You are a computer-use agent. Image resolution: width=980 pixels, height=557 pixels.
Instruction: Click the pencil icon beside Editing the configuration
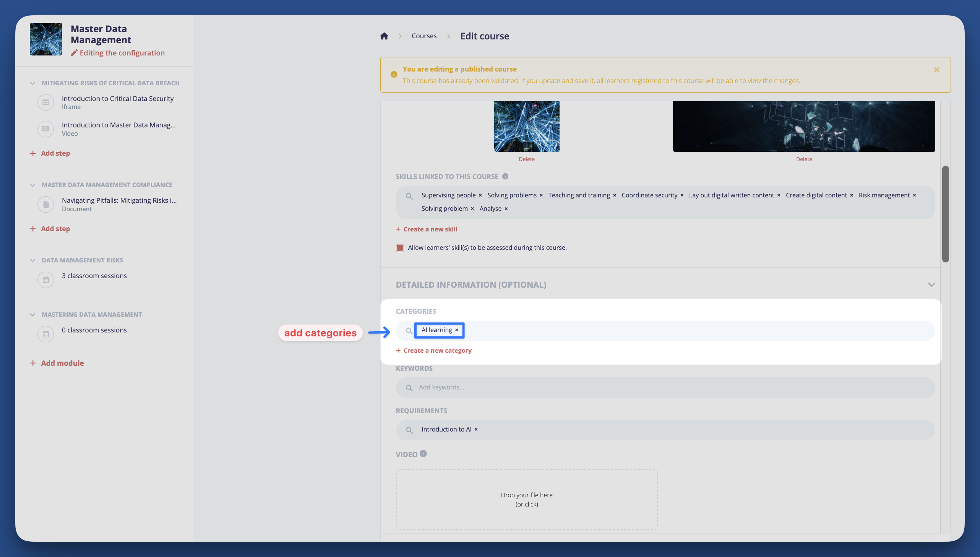tap(74, 53)
